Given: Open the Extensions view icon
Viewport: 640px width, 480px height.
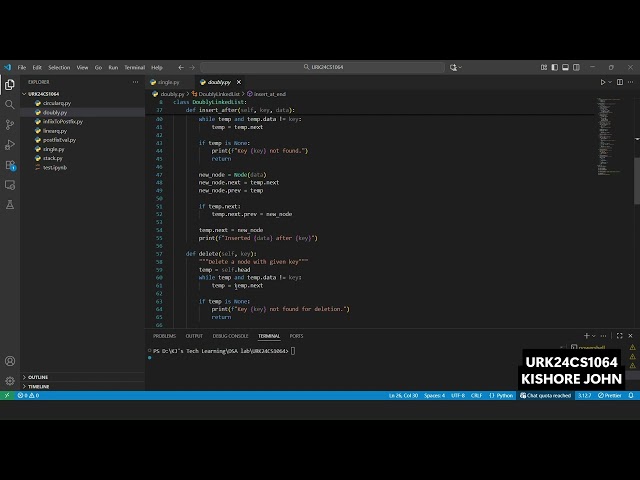Looking at the screenshot, I should tap(10, 165).
